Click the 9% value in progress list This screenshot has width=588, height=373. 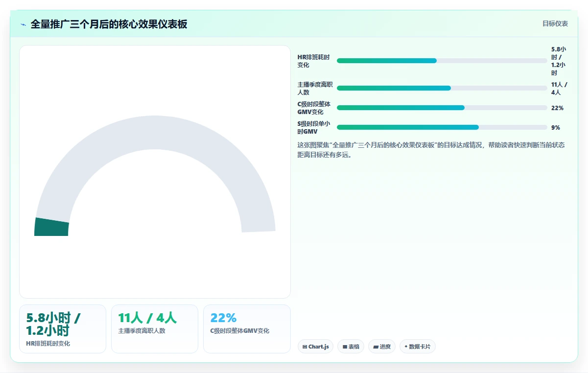(x=556, y=127)
